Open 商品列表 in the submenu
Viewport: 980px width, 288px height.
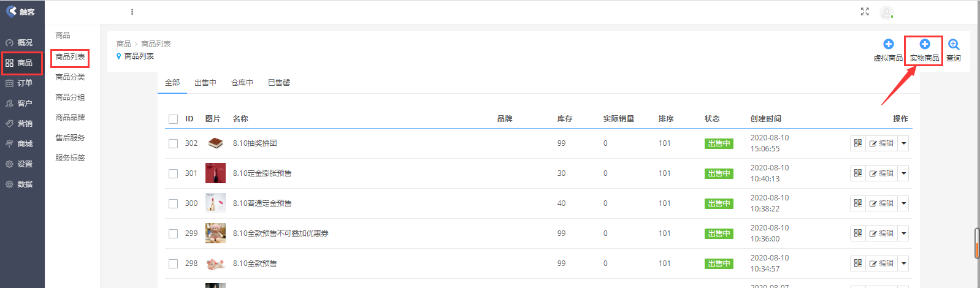coord(70,56)
